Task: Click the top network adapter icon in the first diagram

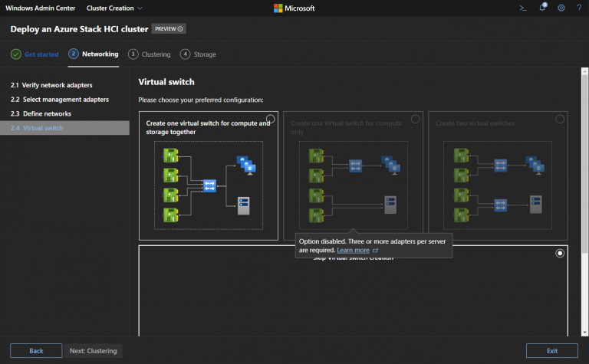Action: (x=170, y=155)
